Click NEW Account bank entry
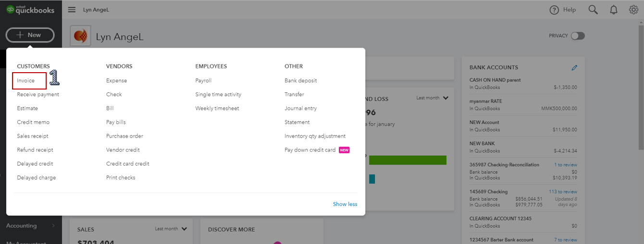 click(x=484, y=122)
